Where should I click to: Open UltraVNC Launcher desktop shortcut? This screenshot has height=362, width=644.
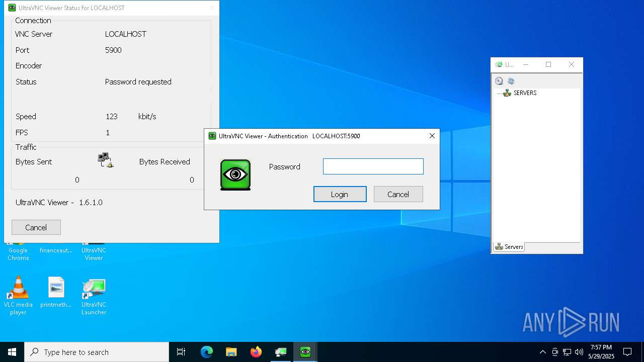[x=94, y=296]
